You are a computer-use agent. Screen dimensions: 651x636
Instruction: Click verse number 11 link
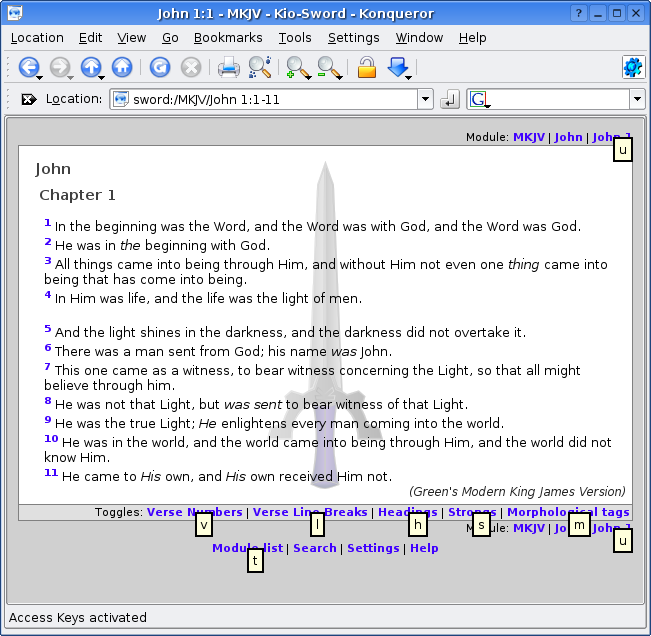pyautogui.click(x=51, y=472)
